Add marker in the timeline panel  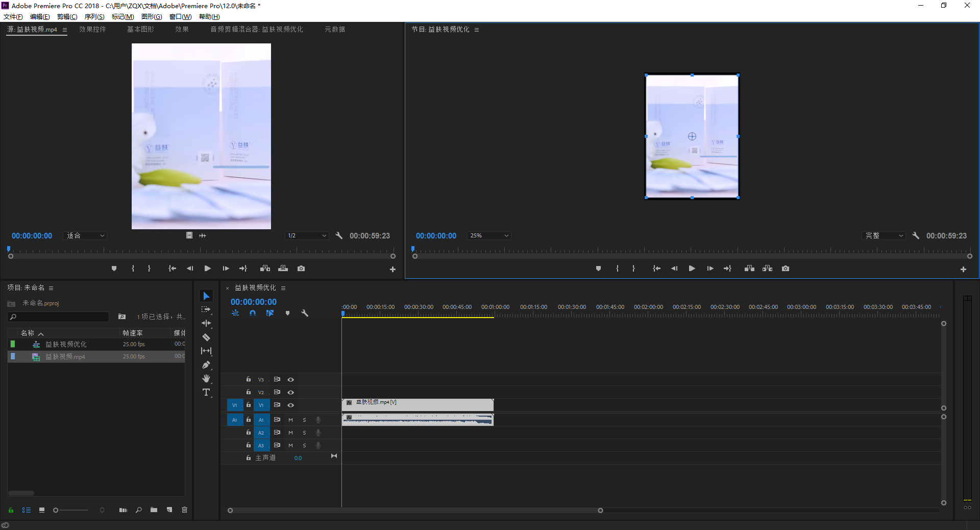287,313
